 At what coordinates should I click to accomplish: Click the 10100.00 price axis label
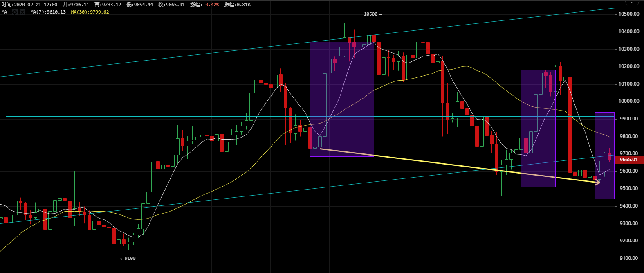point(628,84)
